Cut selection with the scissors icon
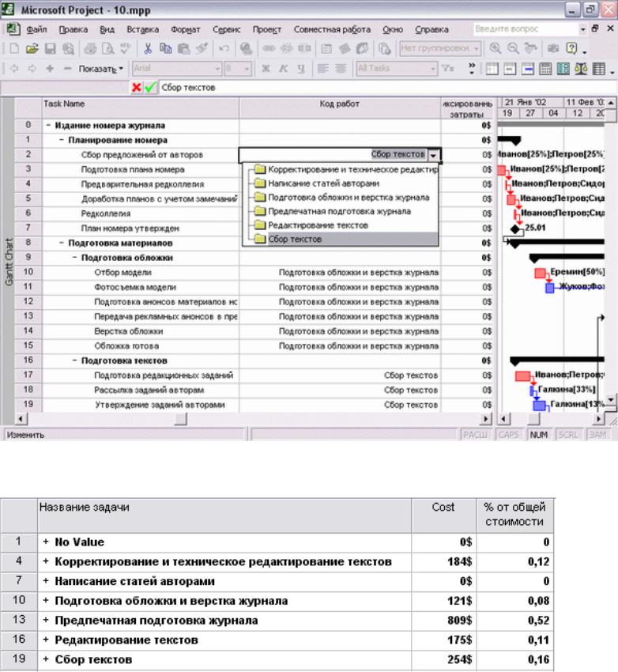Viewport: 618px width, 672px height. 148,49
